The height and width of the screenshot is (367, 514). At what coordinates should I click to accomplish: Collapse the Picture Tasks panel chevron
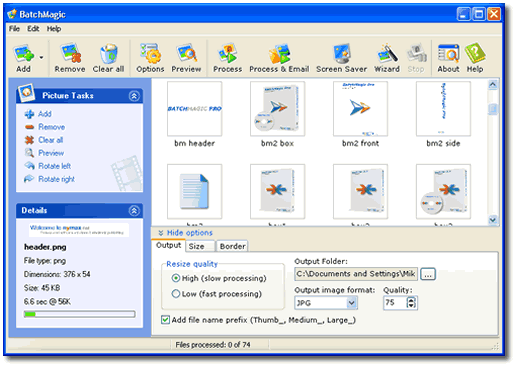134,96
